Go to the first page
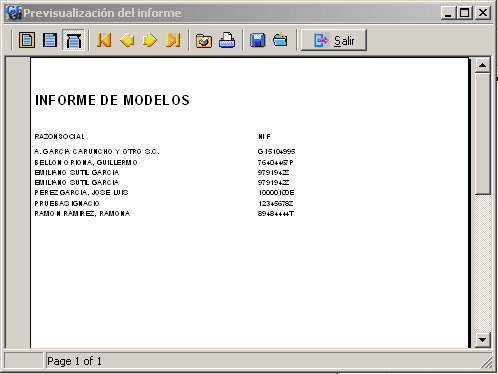Viewport: 498px width, 374px height. tap(104, 40)
